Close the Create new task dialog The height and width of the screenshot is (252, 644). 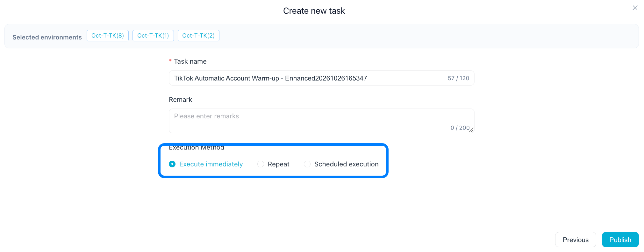coord(635,8)
